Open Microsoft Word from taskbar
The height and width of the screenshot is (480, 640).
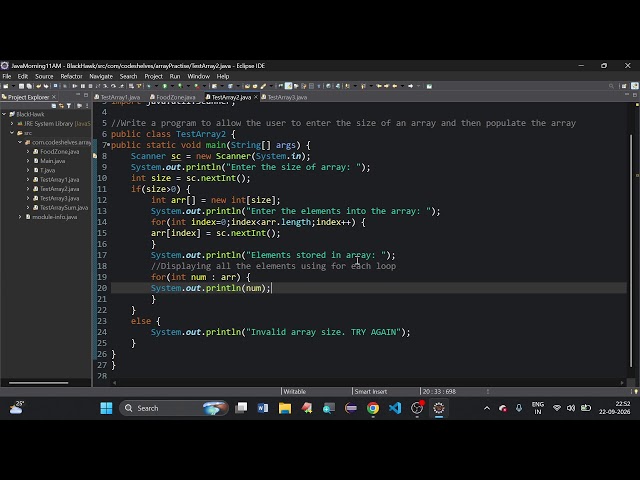pos(263,408)
